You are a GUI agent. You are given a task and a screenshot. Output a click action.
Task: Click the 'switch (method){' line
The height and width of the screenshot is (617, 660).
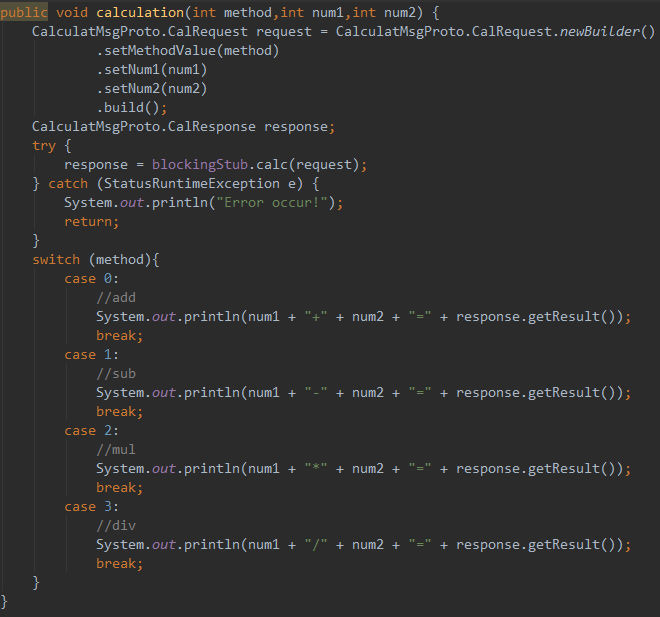tap(96, 260)
